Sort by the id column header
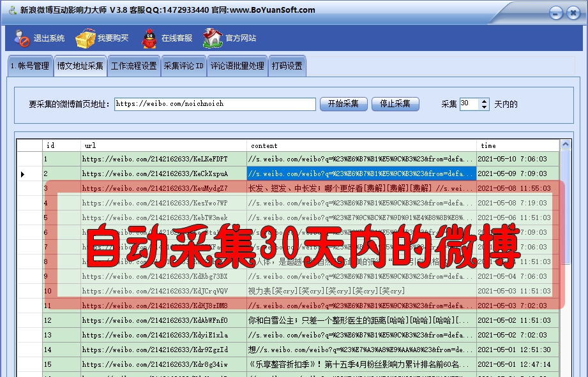 click(x=61, y=145)
